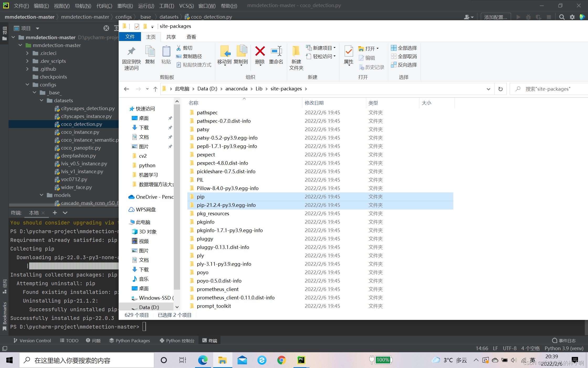Click the PyCharm settings gear icon
Viewport: 588px width, 368px height.
point(572,17)
